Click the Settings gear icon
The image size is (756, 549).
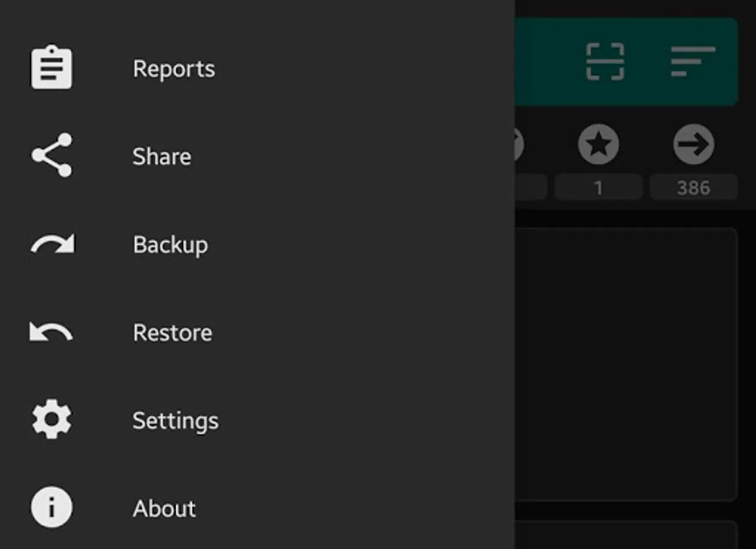pos(52,419)
